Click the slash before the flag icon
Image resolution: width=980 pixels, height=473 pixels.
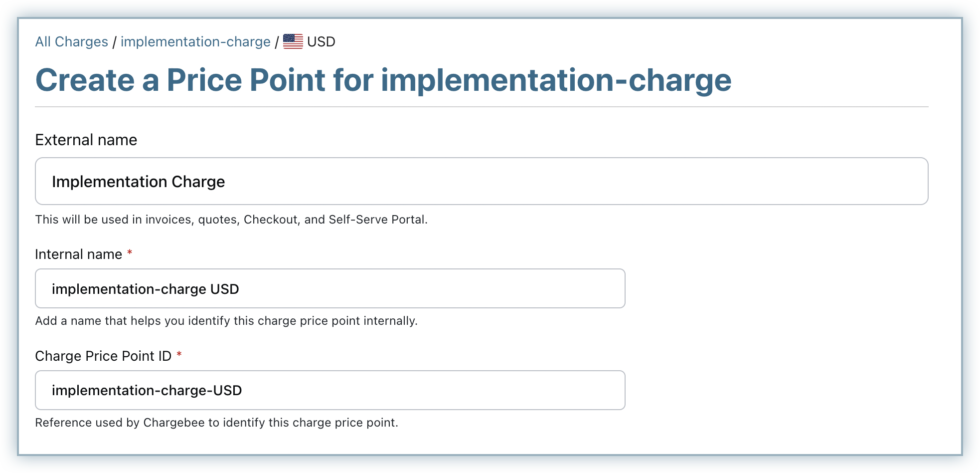click(277, 42)
